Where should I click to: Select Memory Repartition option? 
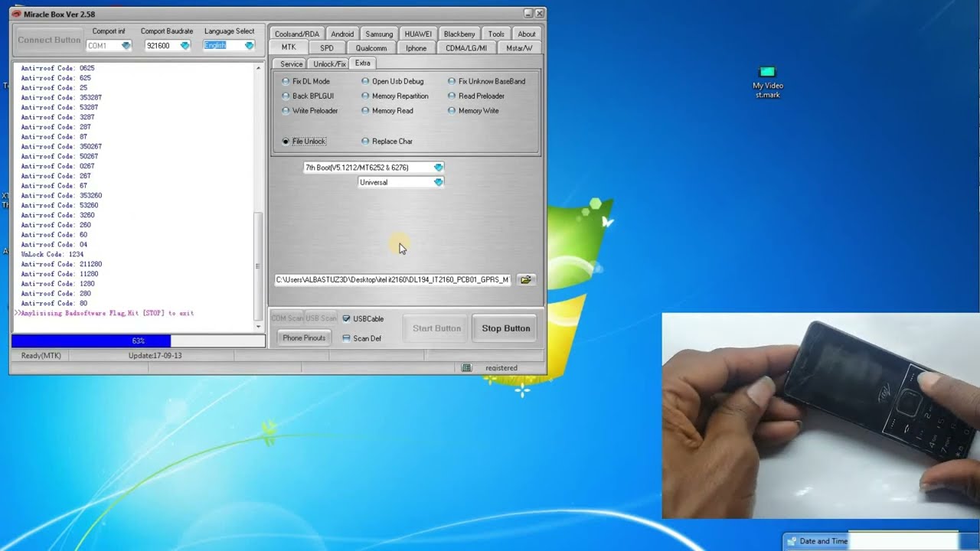coord(395,96)
